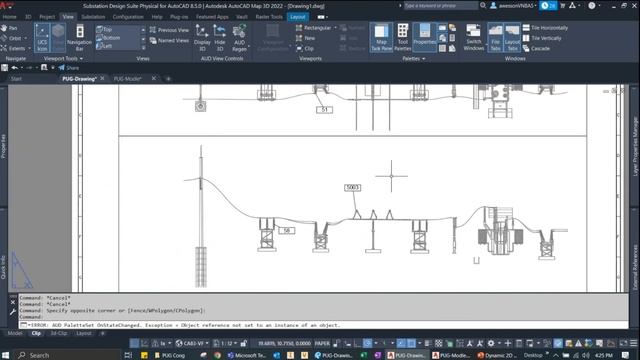Viewport: 640px width, 360px height.
Task: Open the Start tab
Action: point(16,79)
